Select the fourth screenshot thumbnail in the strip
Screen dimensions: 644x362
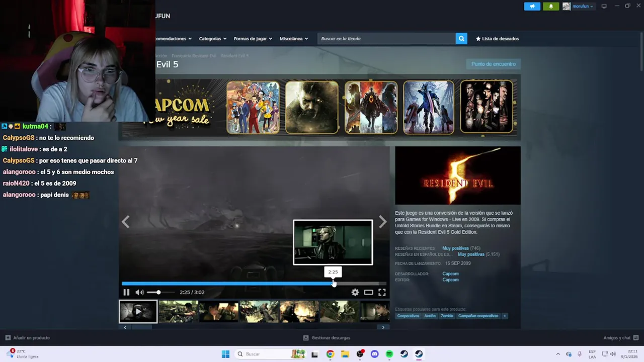259,312
